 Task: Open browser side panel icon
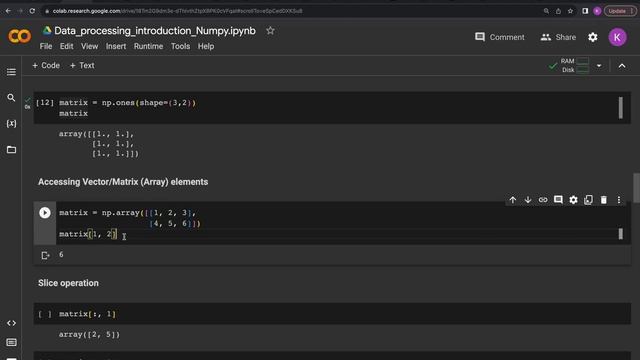click(585, 11)
